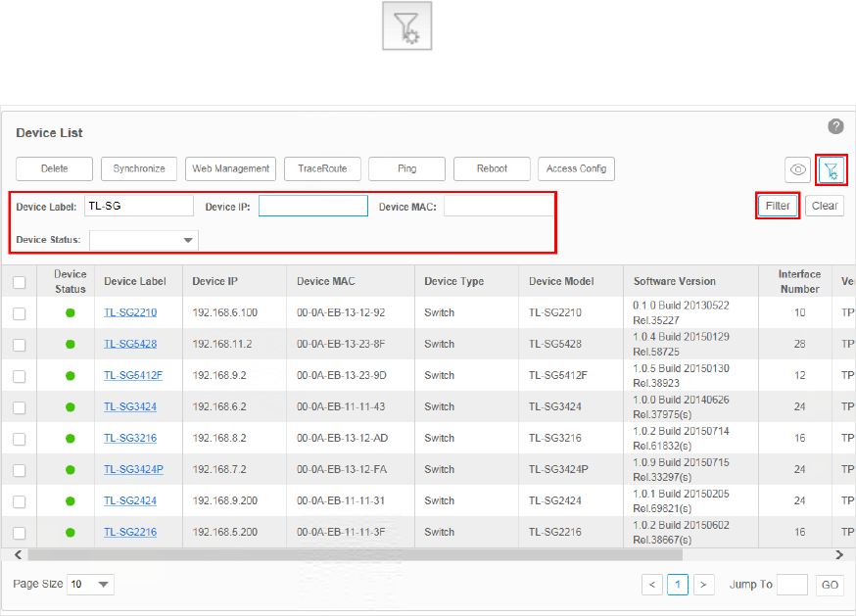Check the TL-SG5428 row checkbox
Screen dimensions: 856x616
coord(20,345)
